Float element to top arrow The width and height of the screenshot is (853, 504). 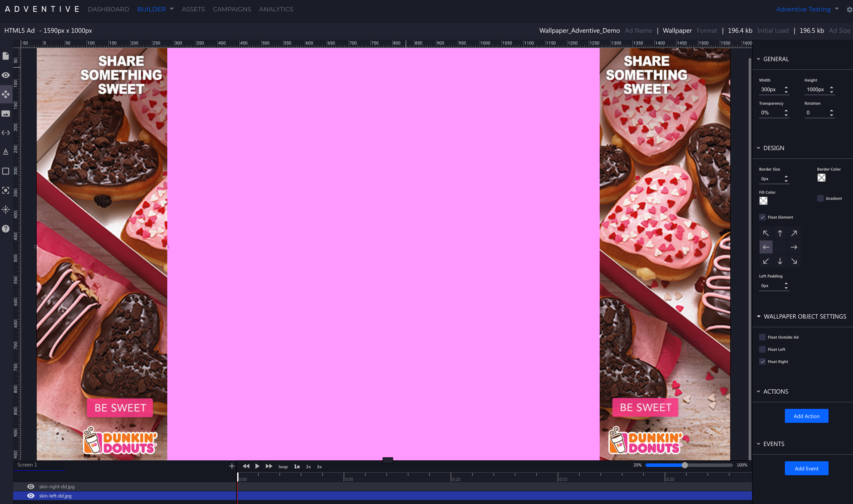coord(780,233)
